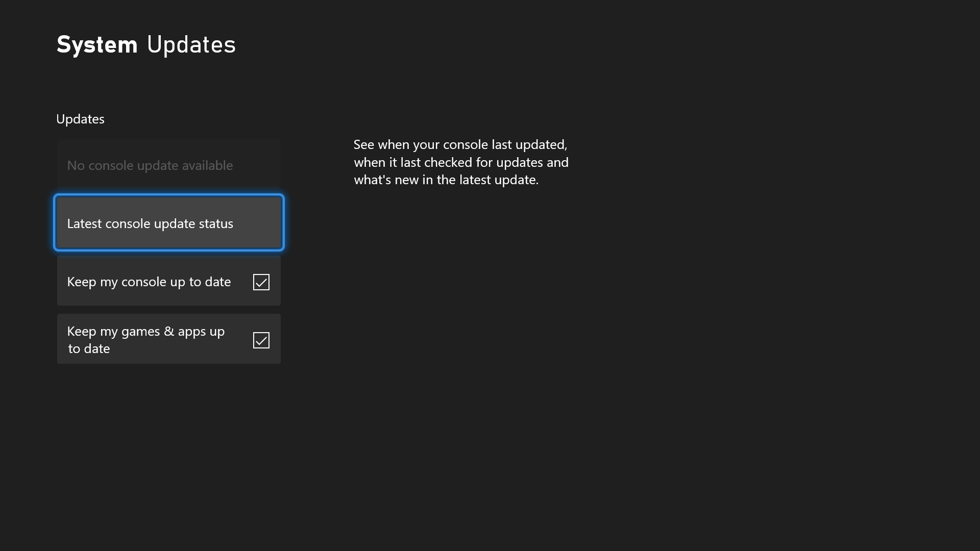Click the console update description paragraph
The image size is (980, 551).
pyautogui.click(x=461, y=162)
